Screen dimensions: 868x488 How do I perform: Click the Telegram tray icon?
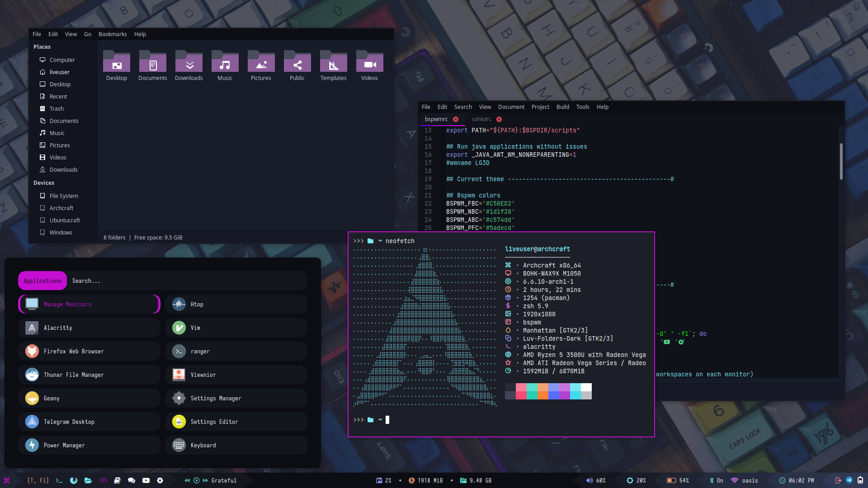point(849,480)
